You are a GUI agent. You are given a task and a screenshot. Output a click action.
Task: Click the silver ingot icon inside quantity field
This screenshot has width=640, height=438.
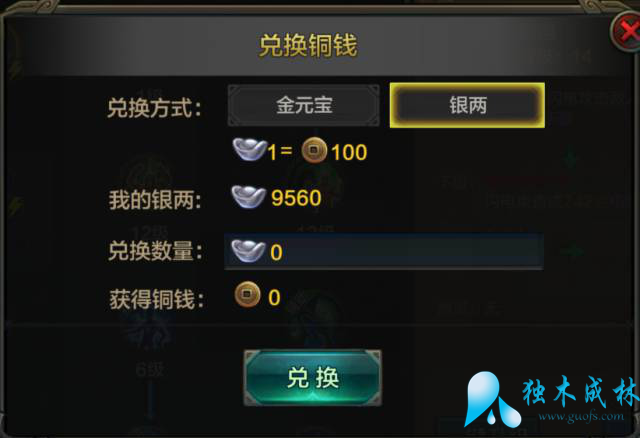pos(248,251)
